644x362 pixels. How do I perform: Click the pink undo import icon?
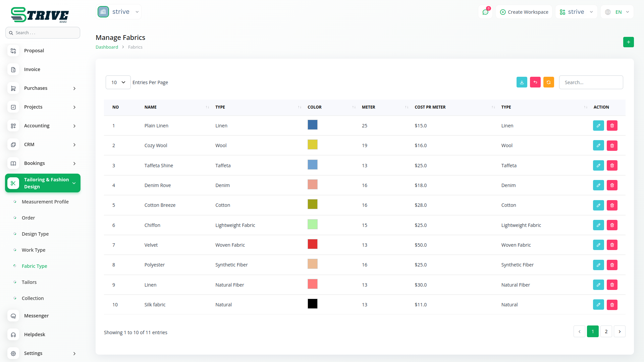click(x=535, y=82)
